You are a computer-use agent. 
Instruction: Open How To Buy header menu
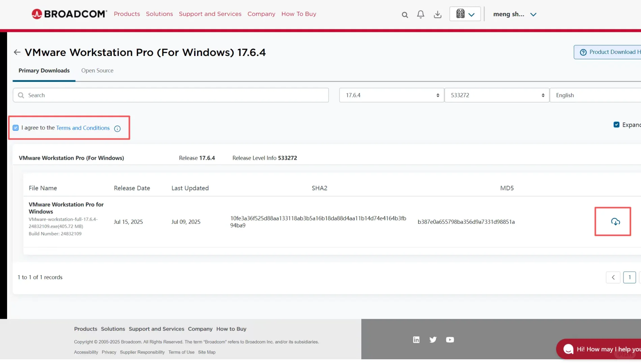pyautogui.click(x=299, y=14)
